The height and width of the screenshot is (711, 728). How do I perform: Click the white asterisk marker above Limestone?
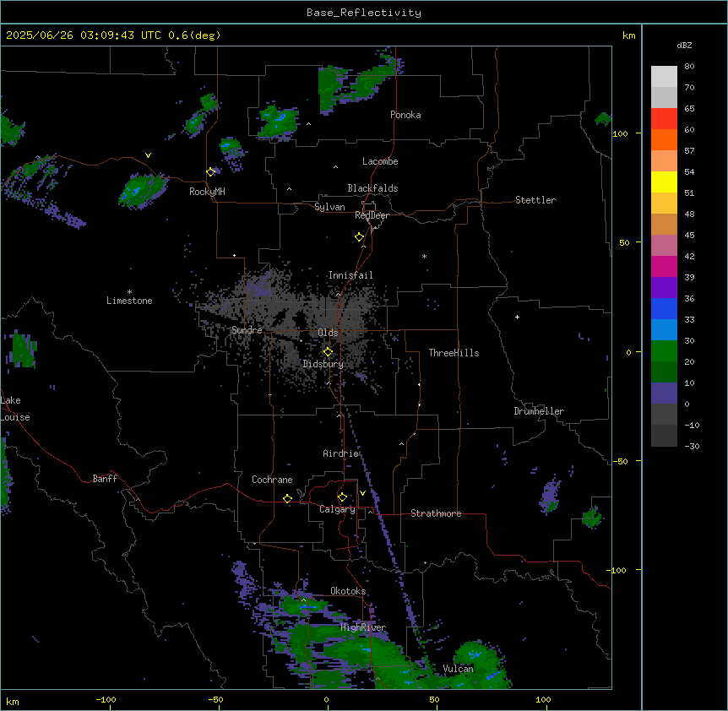click(x=129, y=291)
